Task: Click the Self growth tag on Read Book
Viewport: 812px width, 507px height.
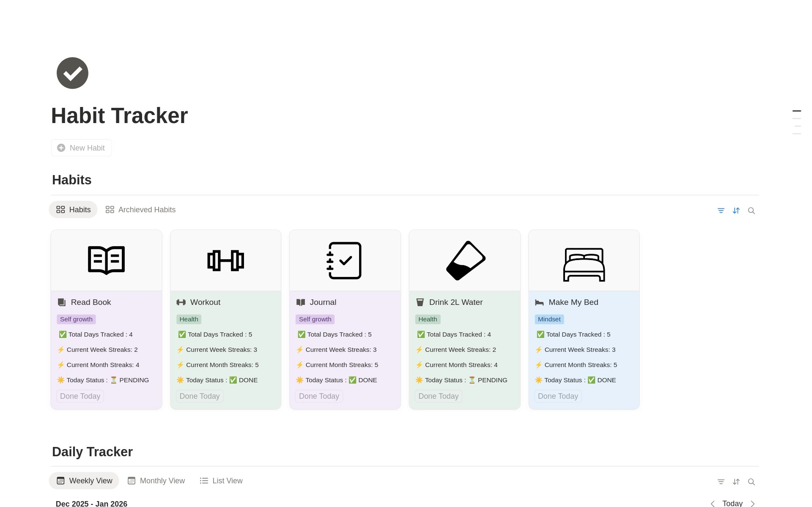Action: click(76, 319)
